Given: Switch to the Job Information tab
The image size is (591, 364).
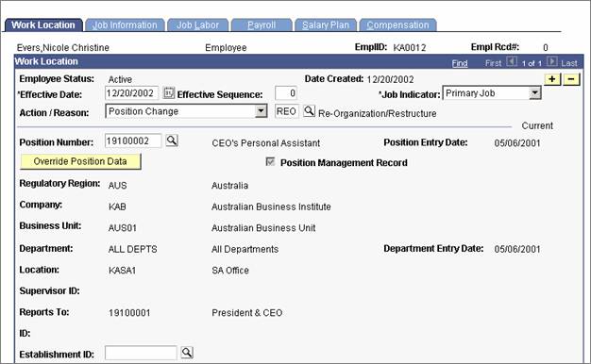Looking at the screenshot, I should (x=125, y=25).
